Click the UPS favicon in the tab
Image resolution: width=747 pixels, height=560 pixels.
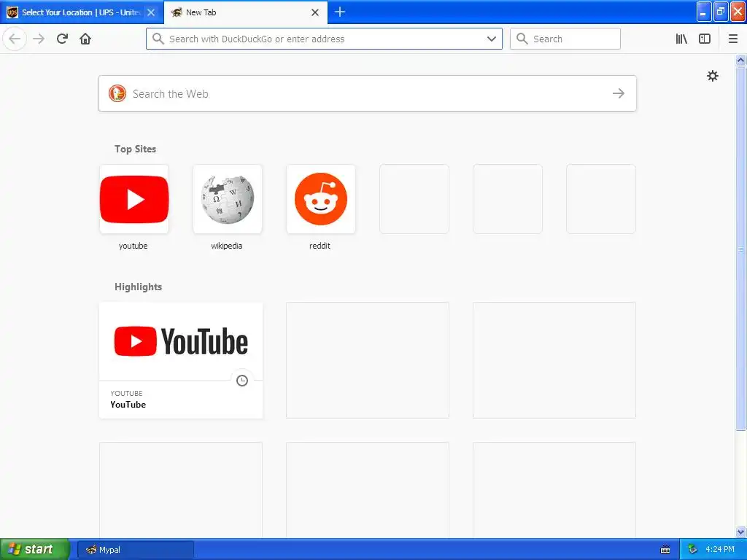12,12
